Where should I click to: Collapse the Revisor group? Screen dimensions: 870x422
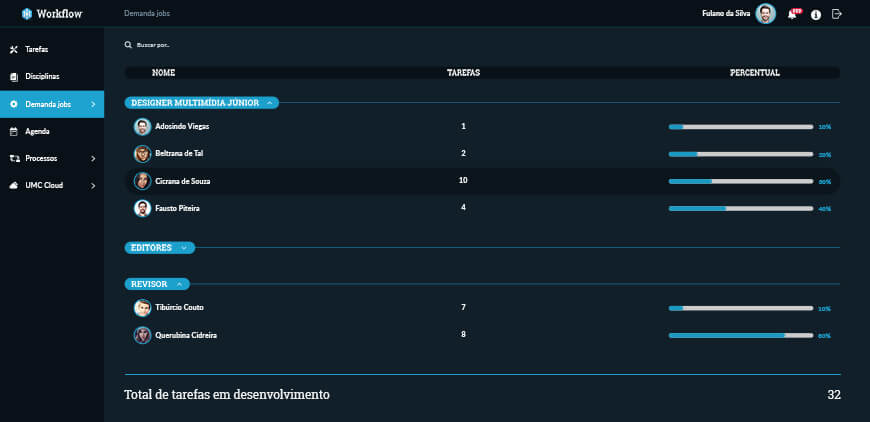179,285
